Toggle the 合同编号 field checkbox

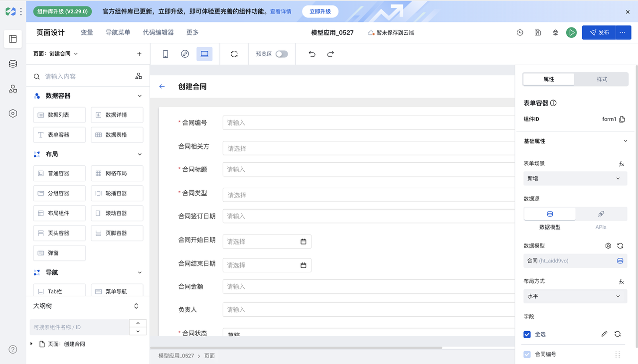point(527,355)
